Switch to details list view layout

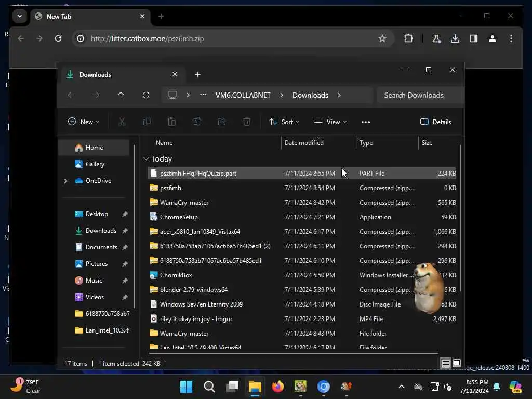[x=445, y=363]
